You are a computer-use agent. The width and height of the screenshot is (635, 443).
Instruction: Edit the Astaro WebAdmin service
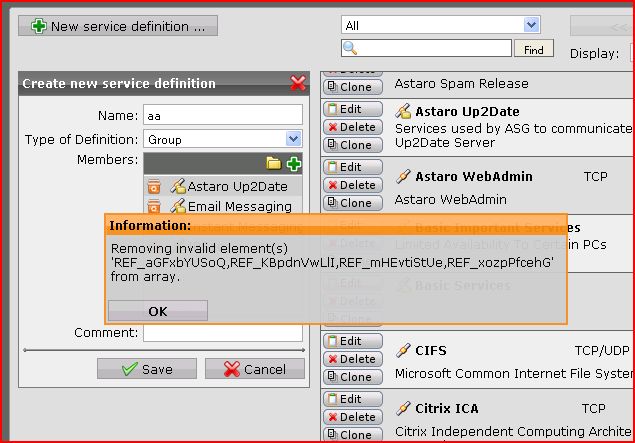click(x=353, y=167)
